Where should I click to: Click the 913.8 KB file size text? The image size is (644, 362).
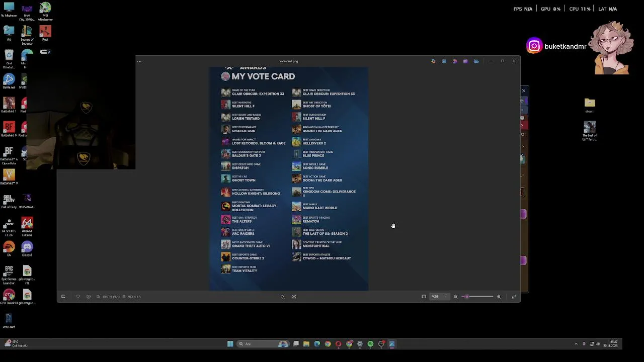click(x=134, y=297)
